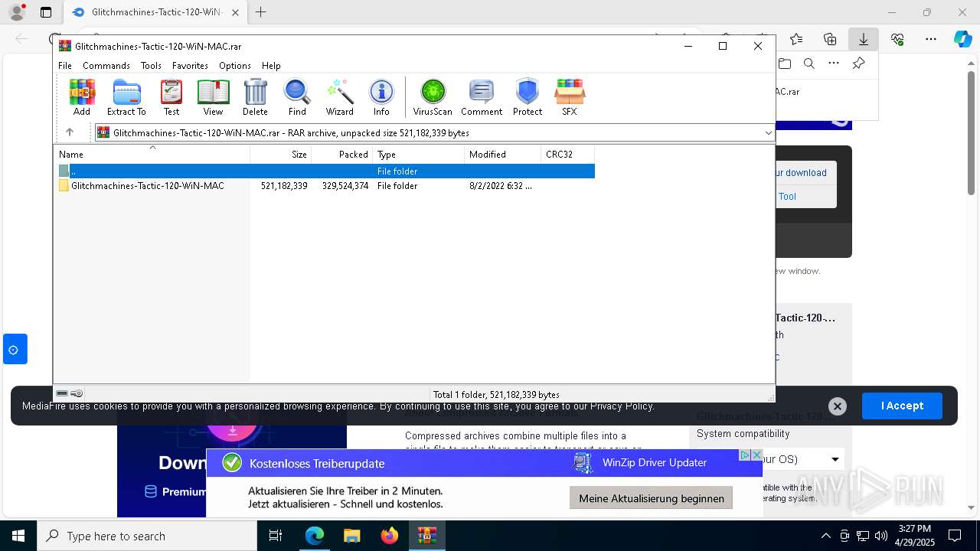Go up one folder level arrow

pyautogui.click(x=70, y=132)
